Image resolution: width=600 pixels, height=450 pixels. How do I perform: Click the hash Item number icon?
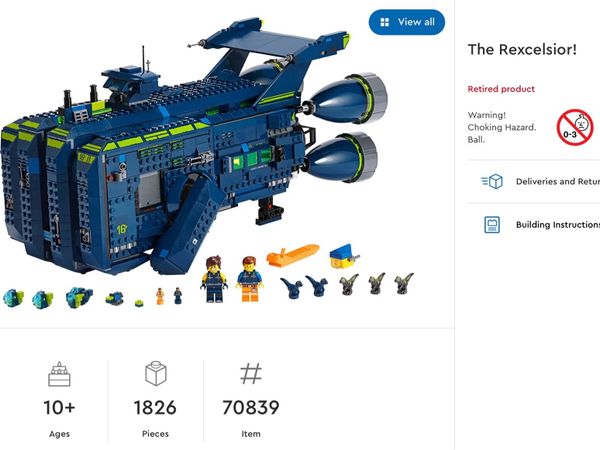click(x=251, y=373)
